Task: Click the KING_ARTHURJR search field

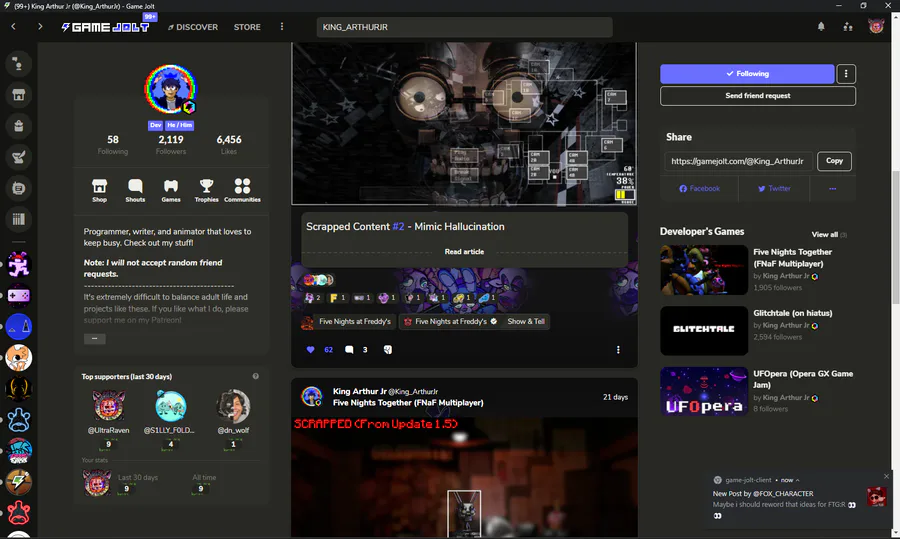Action: (x=464, y=27)
